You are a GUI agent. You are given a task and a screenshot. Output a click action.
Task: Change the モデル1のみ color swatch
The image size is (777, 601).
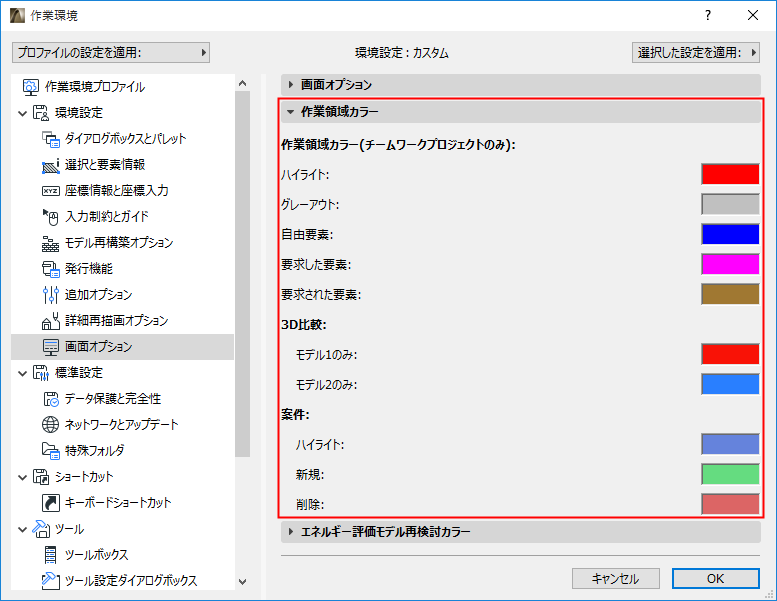tap(730, 354)
